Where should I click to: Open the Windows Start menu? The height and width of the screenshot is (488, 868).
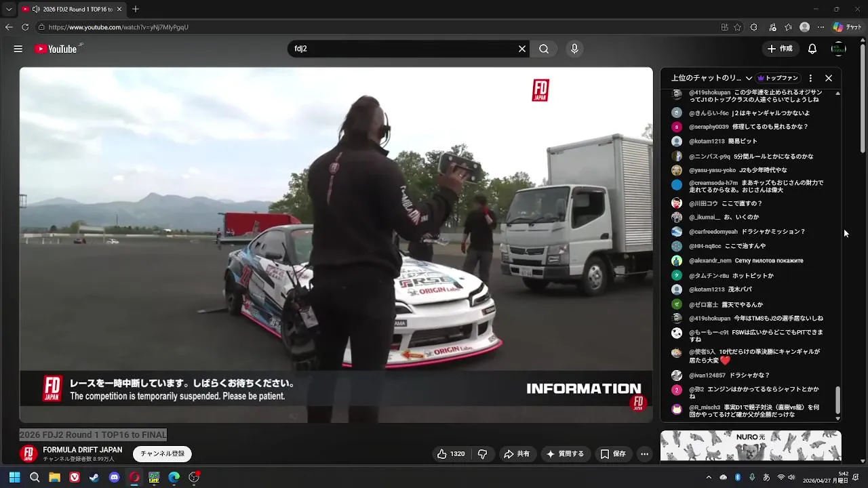14,477
